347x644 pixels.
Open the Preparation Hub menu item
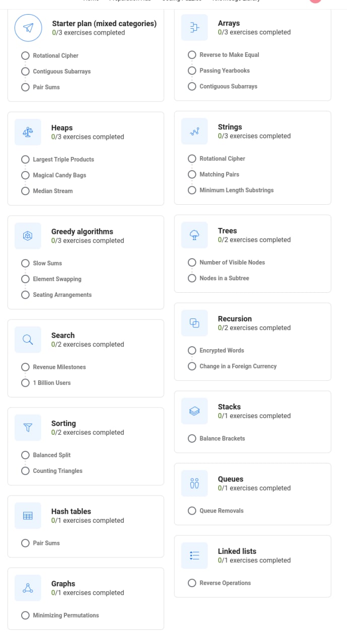click(130, 1)
